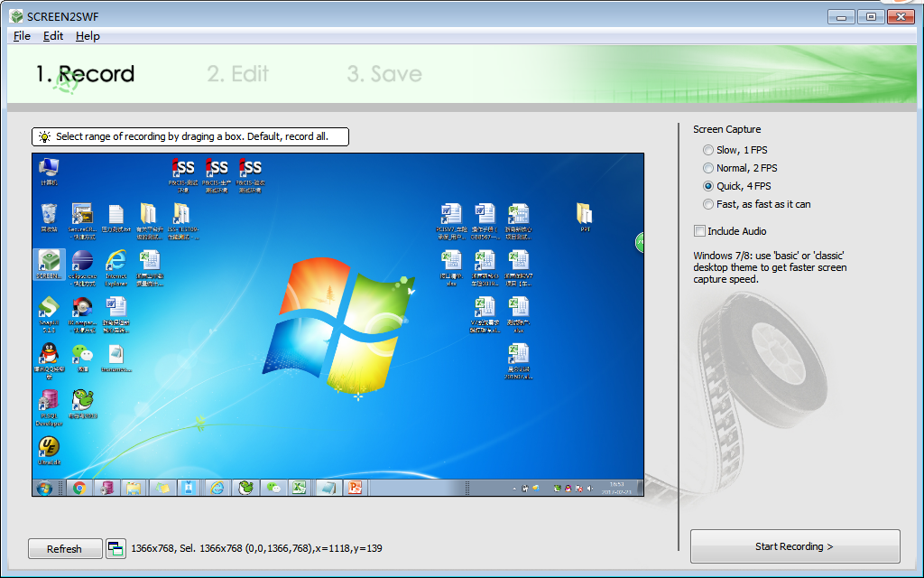Open the Edit menu

tap(53, 36)
